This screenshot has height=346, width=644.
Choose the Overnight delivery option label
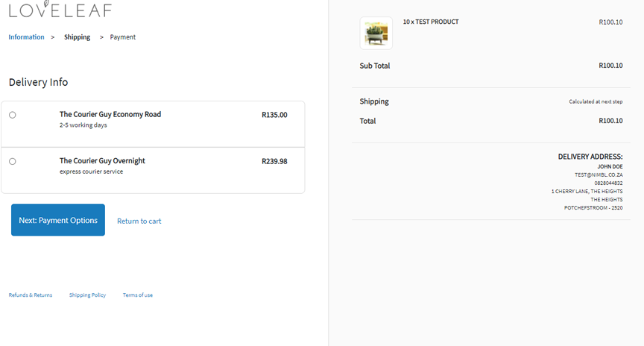(102, 160)
